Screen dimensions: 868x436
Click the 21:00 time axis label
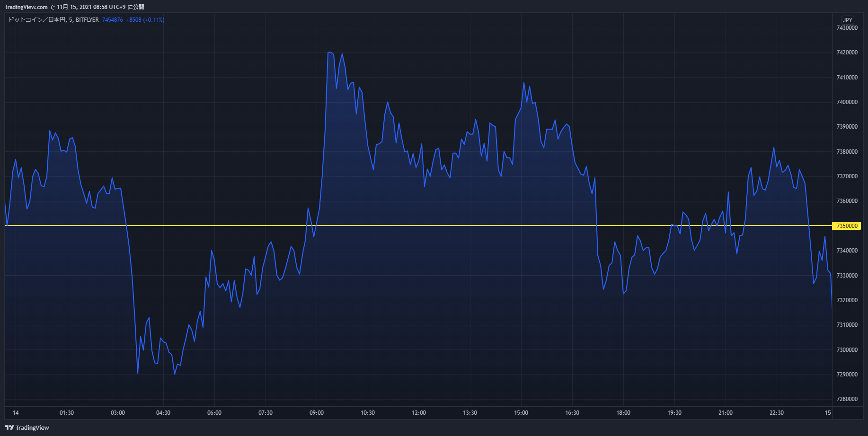[726, 413]
